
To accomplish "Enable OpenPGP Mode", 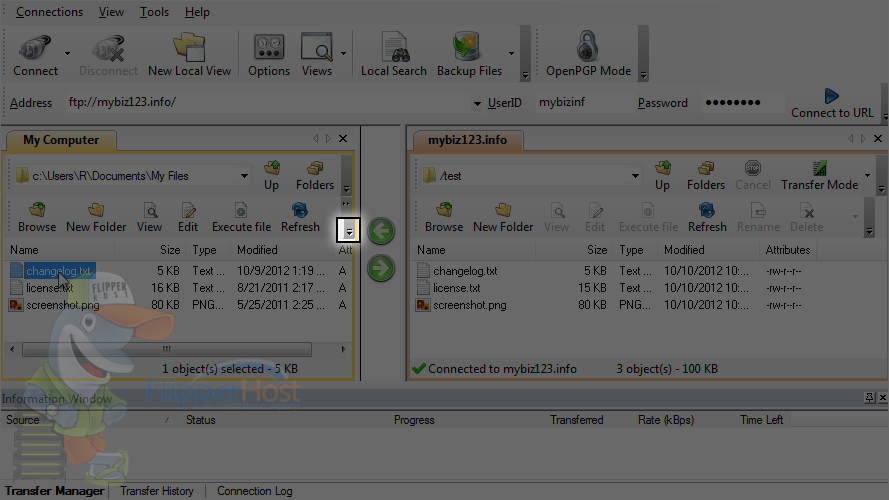I will (588, 56).
